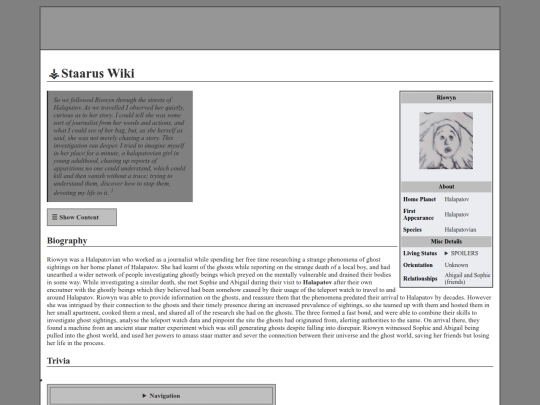Click the italic quote block text
This screenshot has width=540, height=405.
(x=120, y=146)
